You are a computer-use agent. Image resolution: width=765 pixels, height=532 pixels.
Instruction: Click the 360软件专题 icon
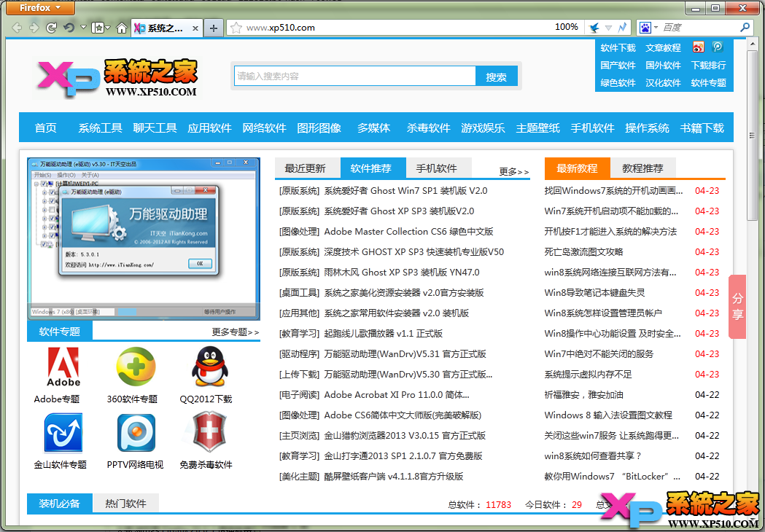pos(136,367)
